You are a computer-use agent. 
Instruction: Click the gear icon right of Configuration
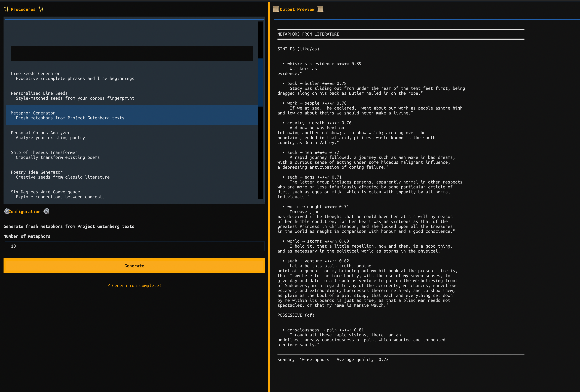tap(46, 211)
